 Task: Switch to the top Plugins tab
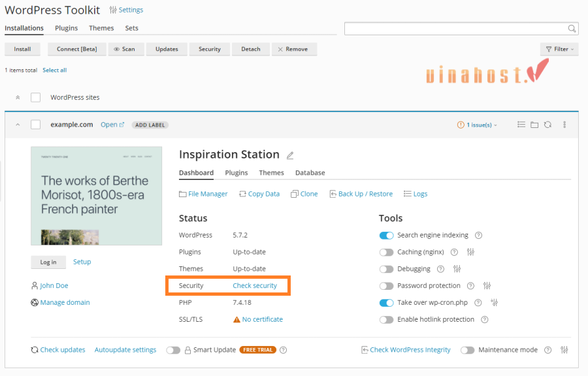pos(67,28)
